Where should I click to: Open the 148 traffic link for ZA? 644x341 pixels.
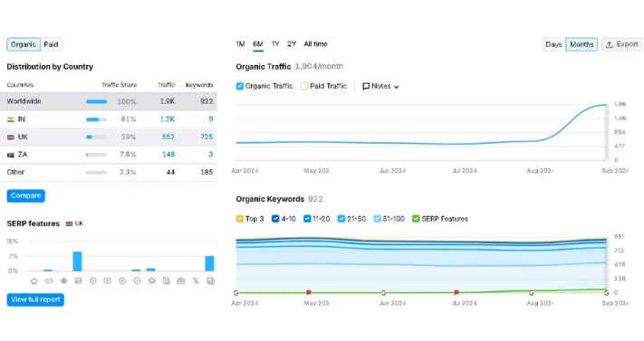(x=168, y=155)
